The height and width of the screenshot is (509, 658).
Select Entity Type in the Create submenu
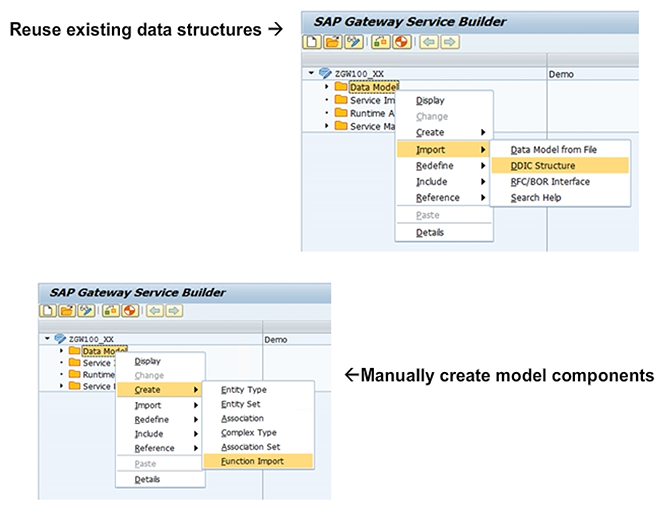point(243,389)
